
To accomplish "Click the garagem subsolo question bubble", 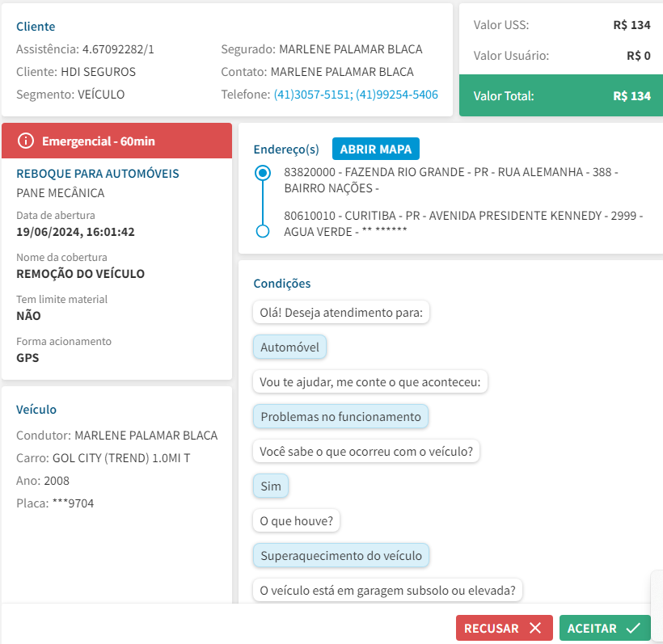I will 387,591.
